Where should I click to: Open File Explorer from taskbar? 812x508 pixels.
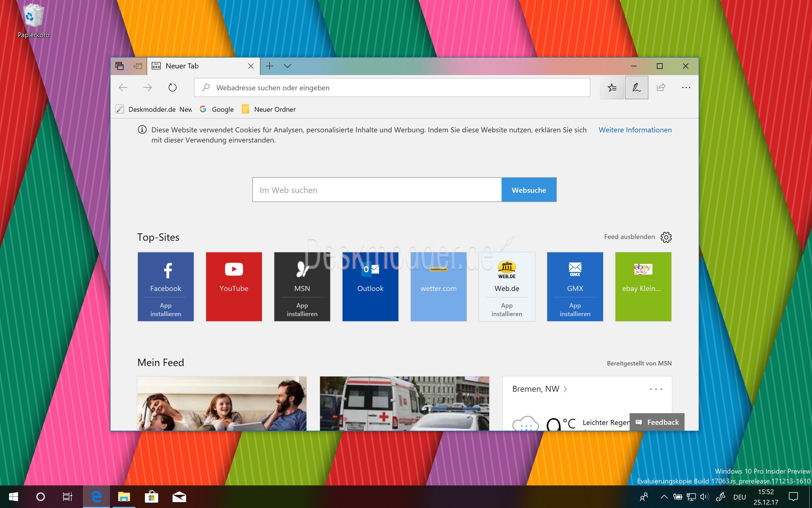(x=124, y=497)
